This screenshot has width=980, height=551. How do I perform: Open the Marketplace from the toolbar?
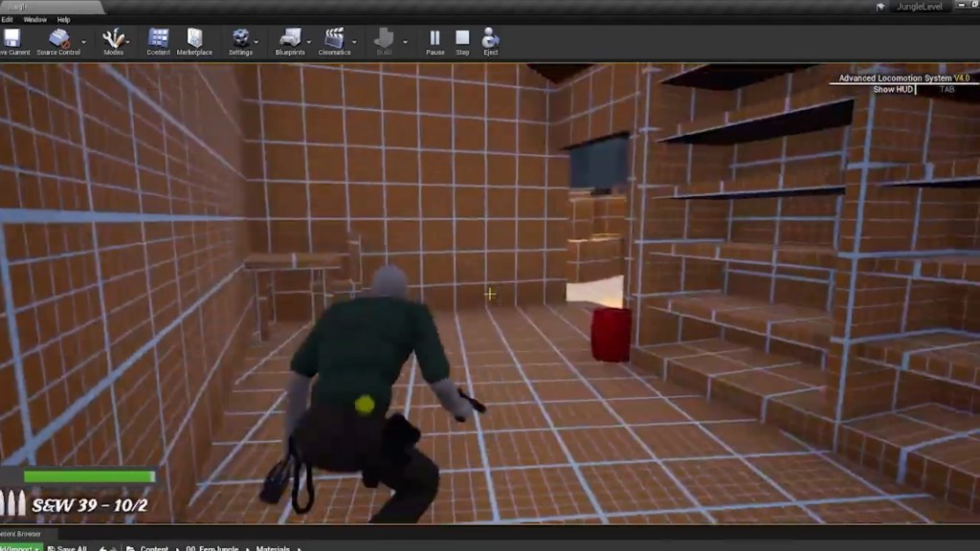pyautogui.click(x=194, y=39)
